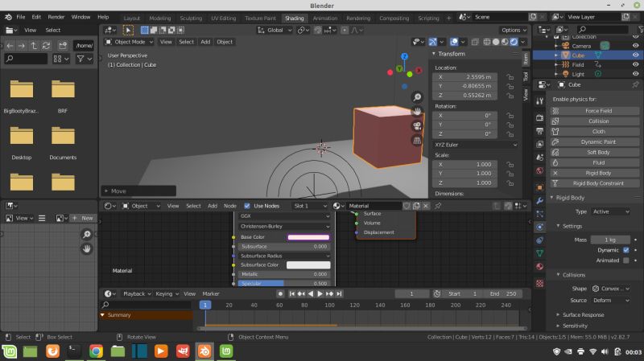Click the New image button
Screen dimensions: 644x361
pyautogui.click(x=83, y=218)
